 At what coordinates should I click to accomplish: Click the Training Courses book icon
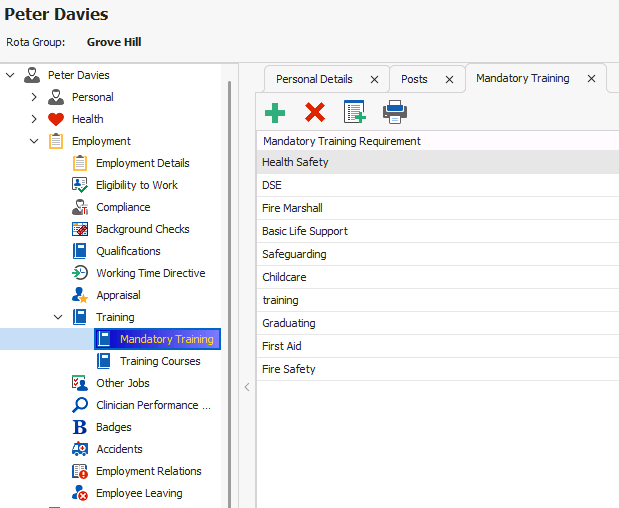tap(104, 361)
